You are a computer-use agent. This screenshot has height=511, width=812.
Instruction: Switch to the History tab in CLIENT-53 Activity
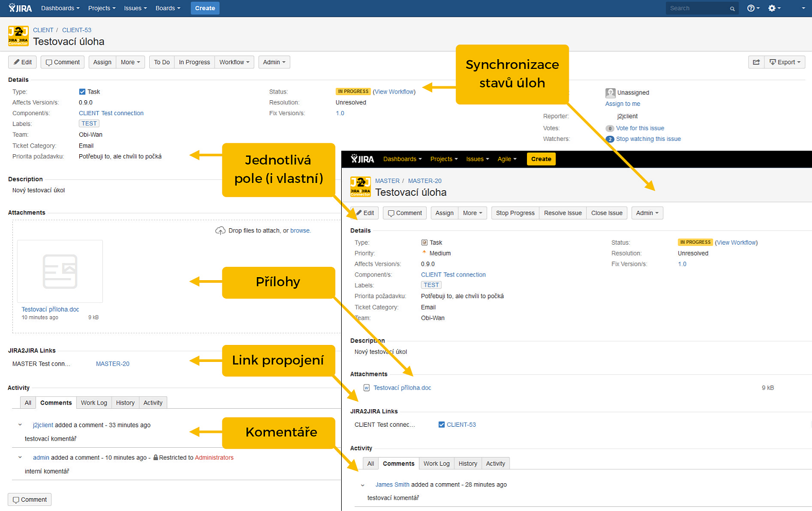(x=125, y=403)
